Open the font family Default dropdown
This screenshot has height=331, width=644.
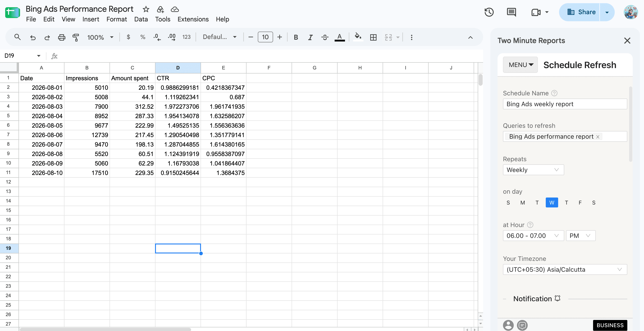[219, 37]
